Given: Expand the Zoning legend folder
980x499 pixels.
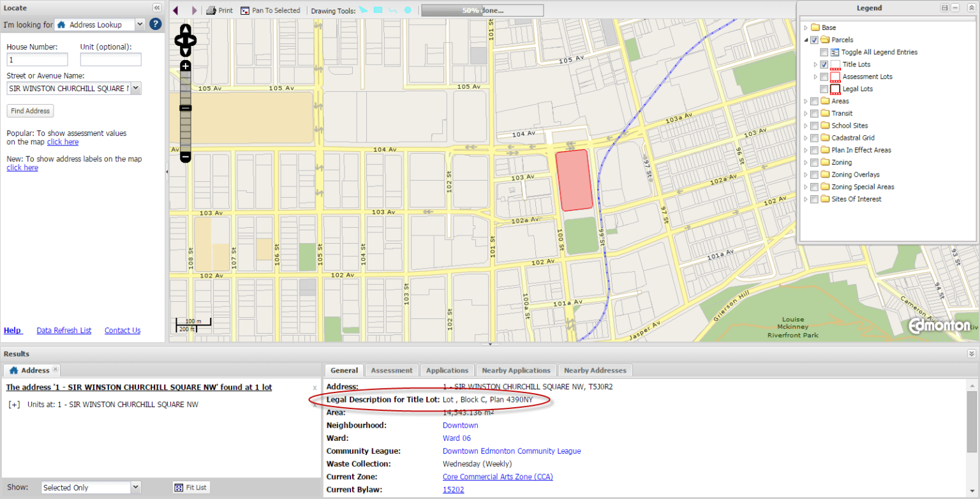Looking at the screenshot, I should point(806,162).
